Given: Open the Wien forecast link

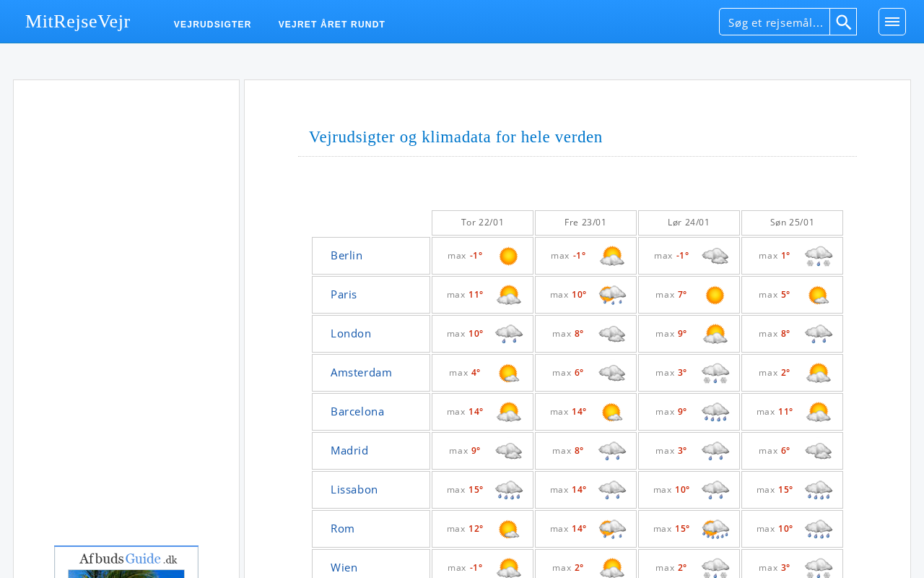Looking at the screenshot, I should 344,567.
